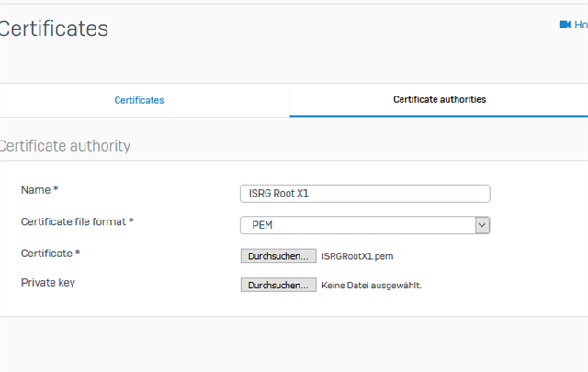The width and height of the screenshot is (588, 372).
Task: Click the ISRGRootX1.pem selected file name
Action: [357, 256]
